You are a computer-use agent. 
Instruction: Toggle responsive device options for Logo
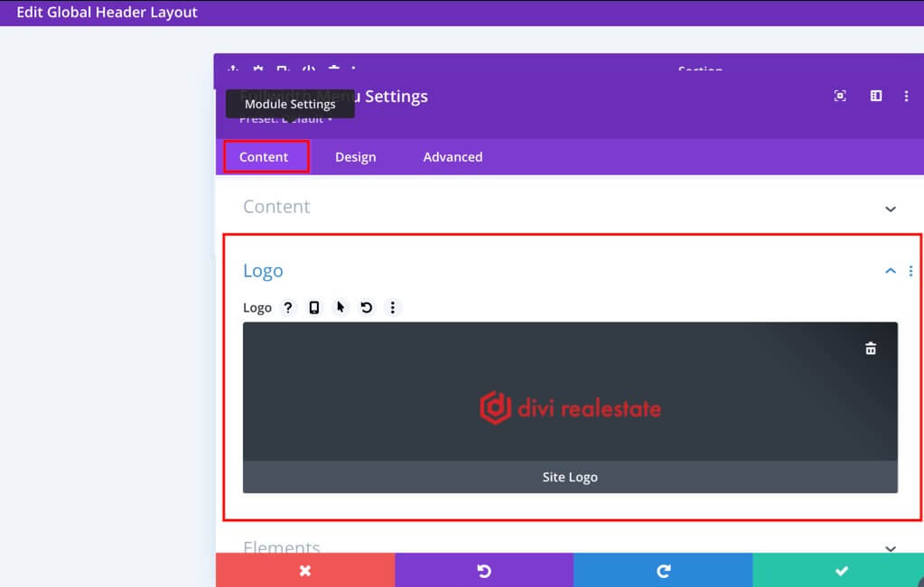click(314, 308)
